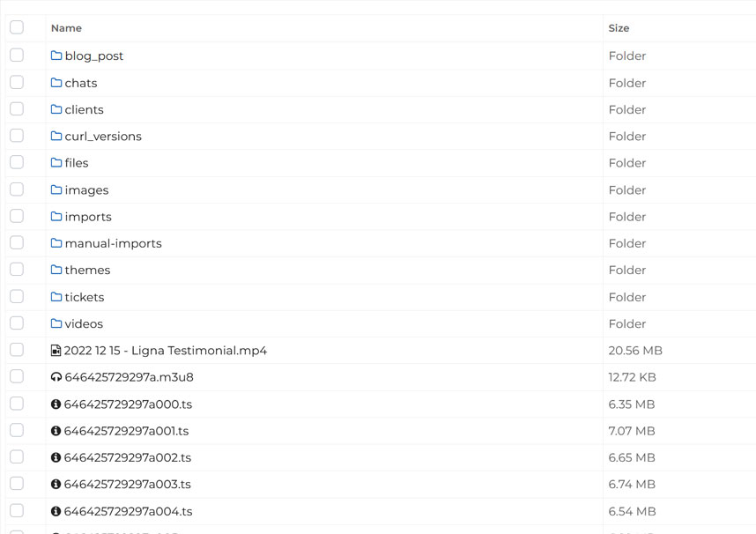The height and width of the screenshot is (534, 756).
Task: Click the headphones icon for the m3u8 file
Action: [x=56, y=377]
